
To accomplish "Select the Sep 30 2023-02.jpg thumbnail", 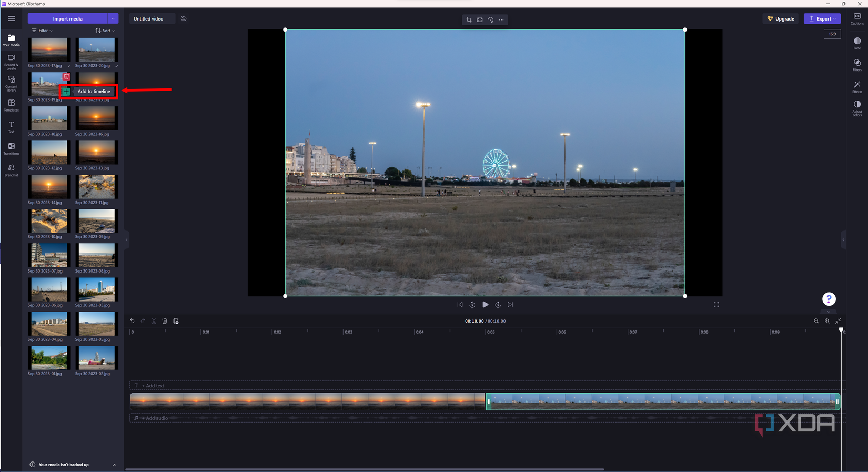I will 96,358.
